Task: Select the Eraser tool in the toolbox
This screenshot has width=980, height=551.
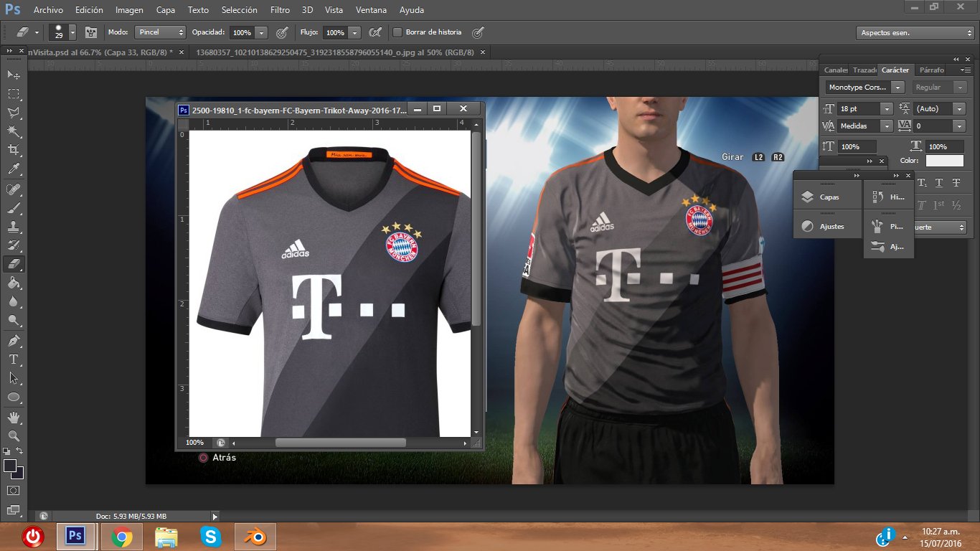Action: (x=14, y=263)
